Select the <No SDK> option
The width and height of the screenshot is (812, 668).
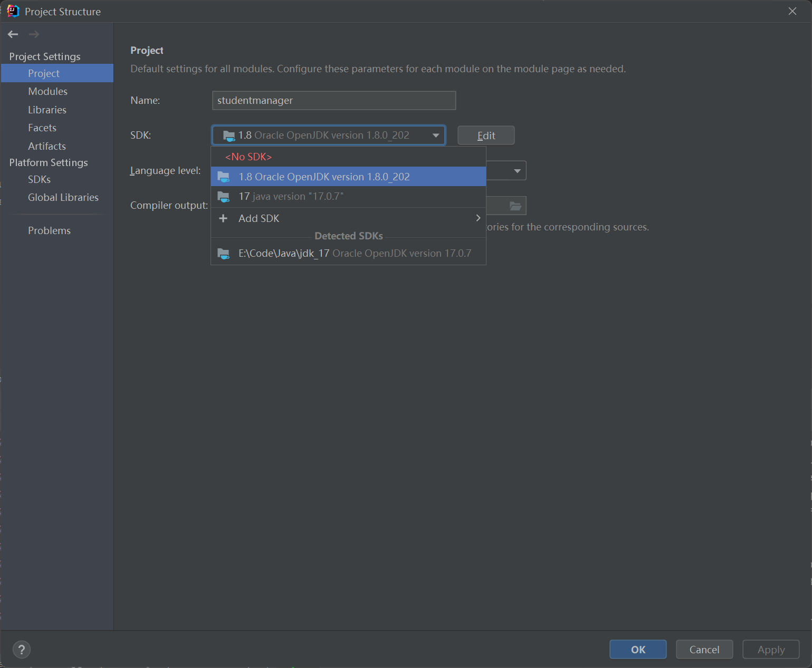(x=249, y=157)
